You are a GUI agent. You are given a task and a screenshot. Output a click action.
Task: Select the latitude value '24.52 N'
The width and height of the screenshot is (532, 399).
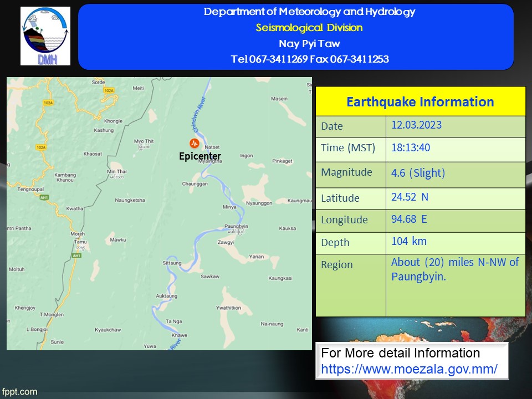pyautogui.click(x=410, y=197)
